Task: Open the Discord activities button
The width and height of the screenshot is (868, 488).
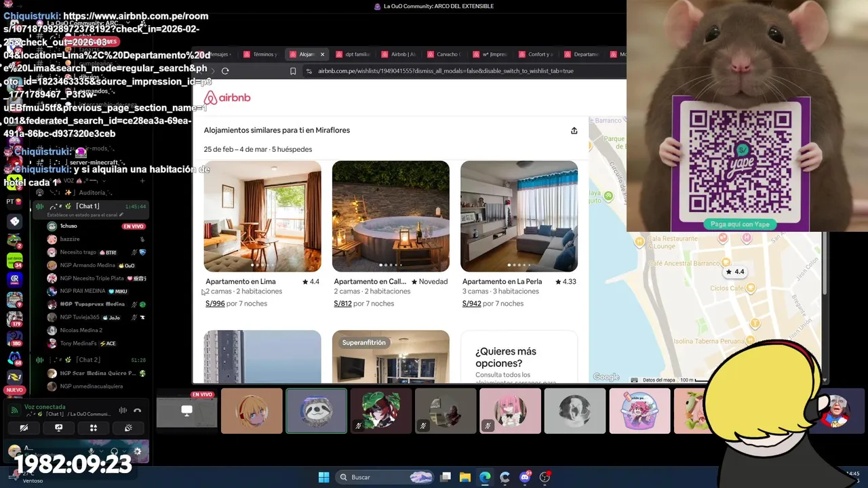Action: [x=94, y=428]
